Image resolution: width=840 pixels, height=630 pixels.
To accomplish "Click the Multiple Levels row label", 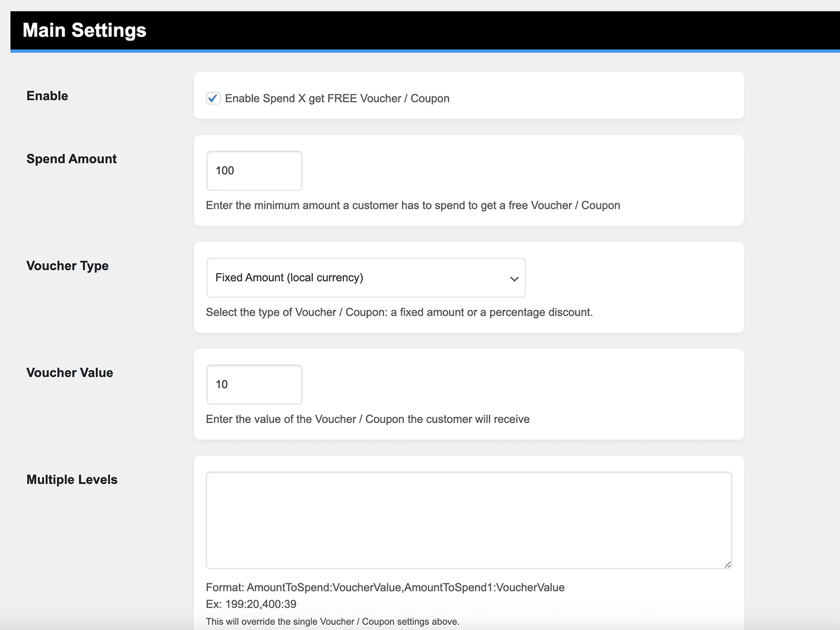I will (72, 480).
